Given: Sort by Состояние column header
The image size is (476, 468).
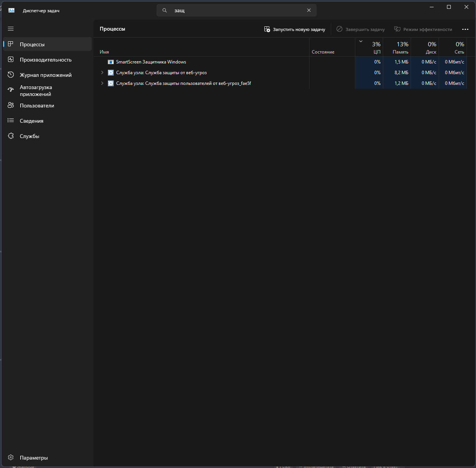Looking at the screenshot, I should [x=332, y=47].
